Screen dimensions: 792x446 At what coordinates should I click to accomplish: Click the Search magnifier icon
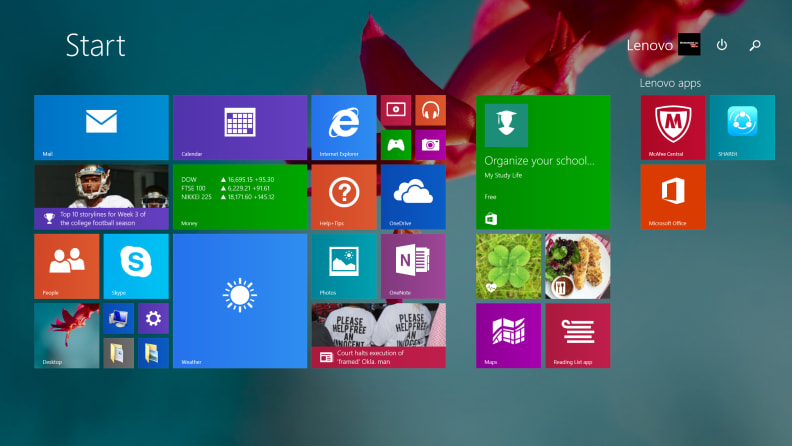[755, 45]
